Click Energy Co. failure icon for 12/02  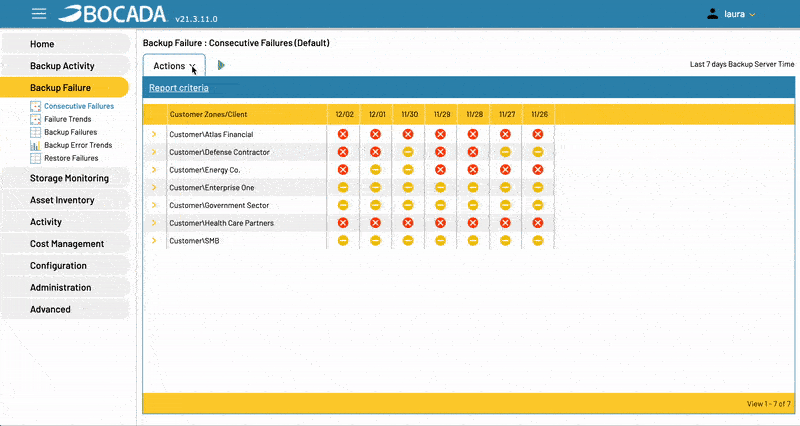(343, 170)
